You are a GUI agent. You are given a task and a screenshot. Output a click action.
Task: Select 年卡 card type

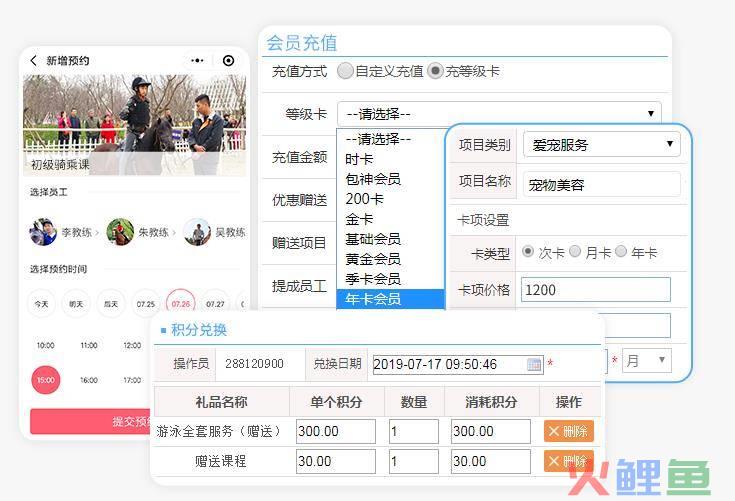(x=621, y=252)
